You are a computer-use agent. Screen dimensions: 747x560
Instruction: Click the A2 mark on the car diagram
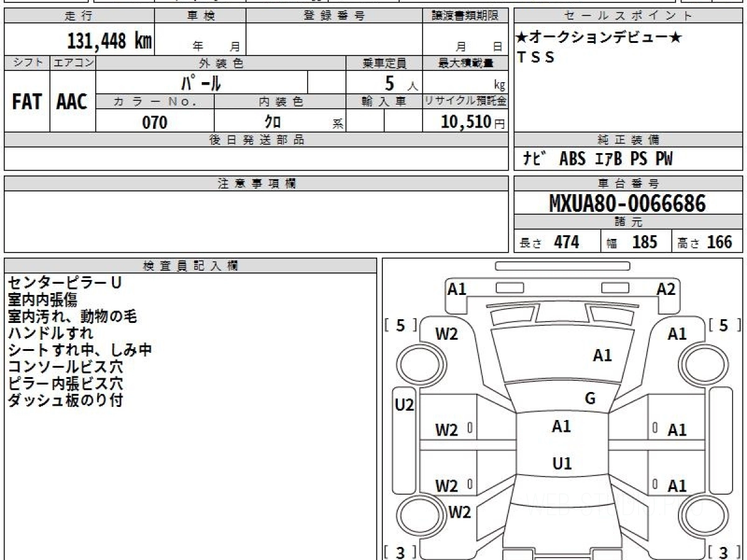(666, 289)
